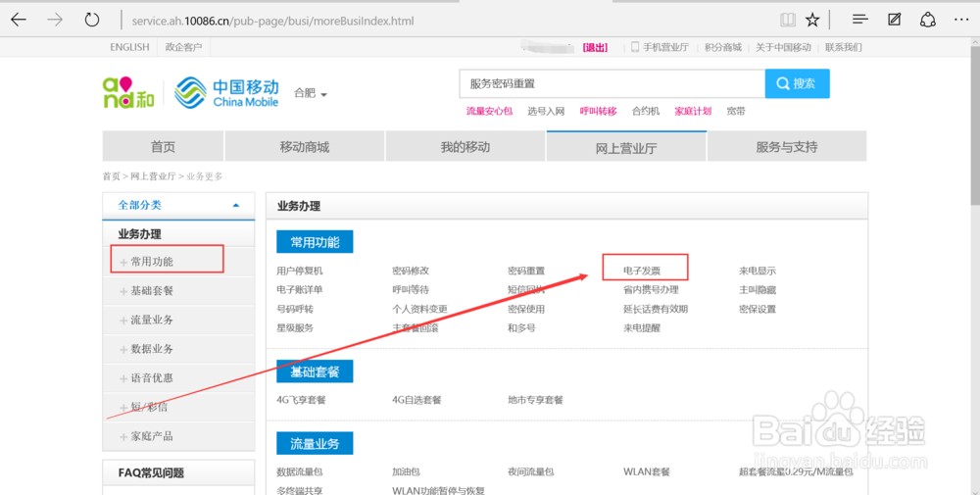This screenshot has height=495, width=980.
Task: Open the 来电显示 service link
Action: coord(758,271)
